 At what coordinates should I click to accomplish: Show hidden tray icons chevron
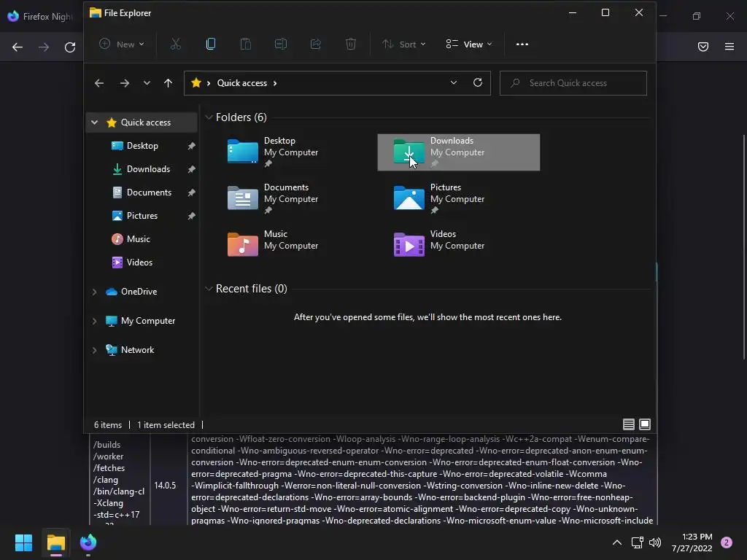coord(617,542)
